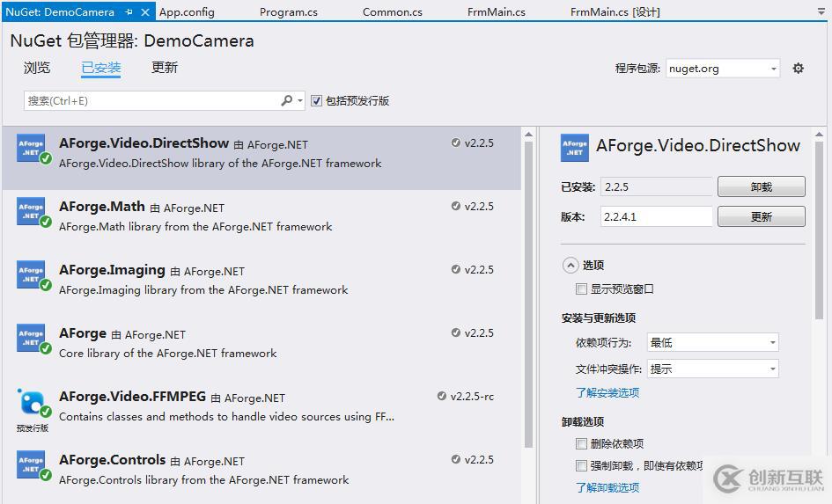The width and height of the screenshot is (832, 504).
Task: Click the AForge.Video.DirectShow package icon in list
Action: coord(34,149)
